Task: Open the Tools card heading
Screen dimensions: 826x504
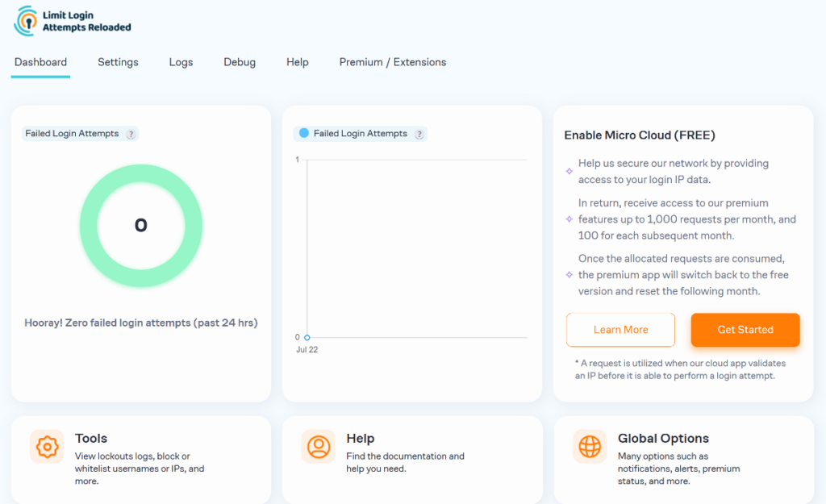Action: (x=91, y=438)
